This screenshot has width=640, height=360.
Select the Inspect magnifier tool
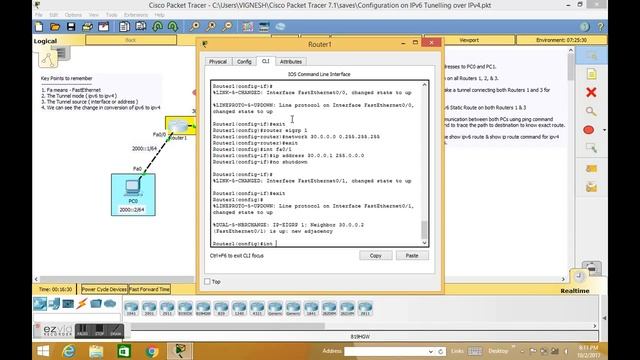591,111
